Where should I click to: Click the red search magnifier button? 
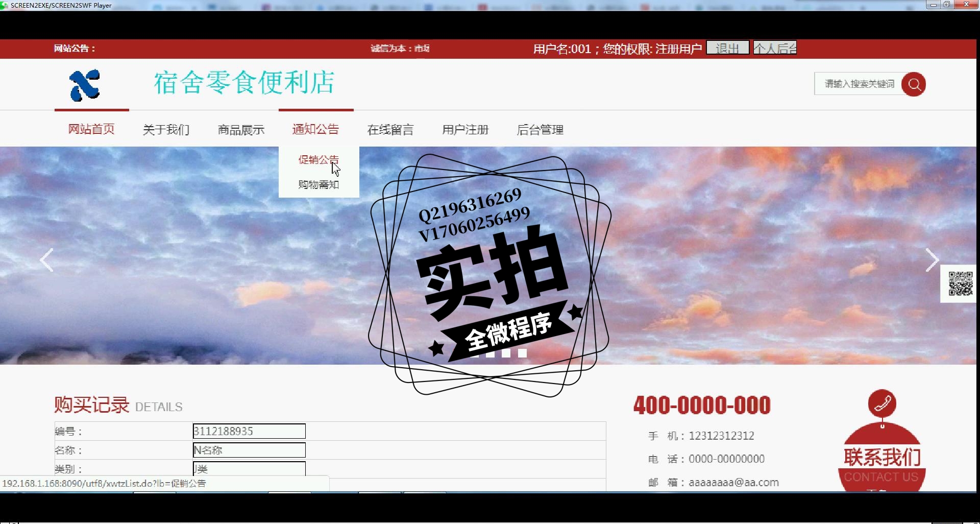(914, 84)
